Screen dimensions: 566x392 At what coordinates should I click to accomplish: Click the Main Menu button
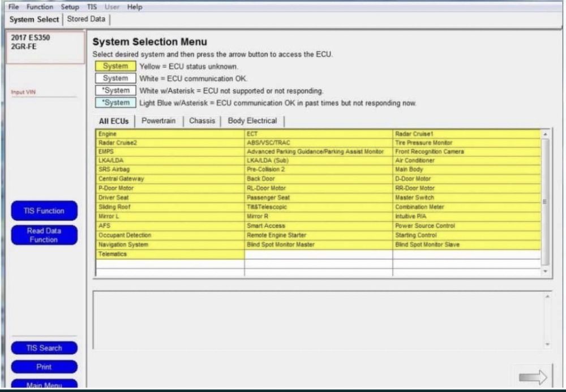44,385
